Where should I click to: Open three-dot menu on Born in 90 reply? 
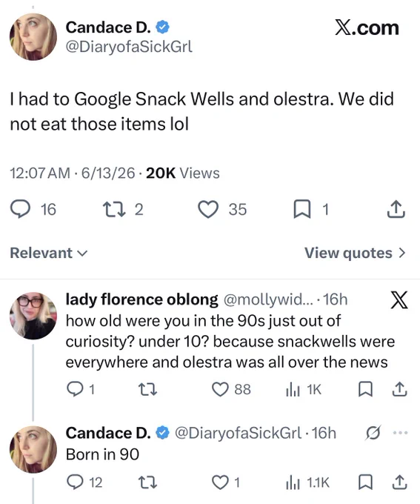click(401, 433)
